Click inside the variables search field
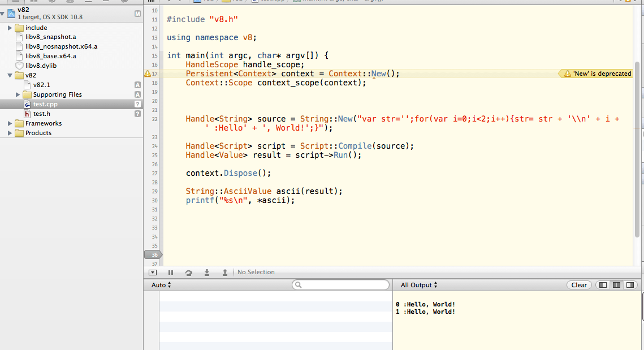 pos(340,284)
